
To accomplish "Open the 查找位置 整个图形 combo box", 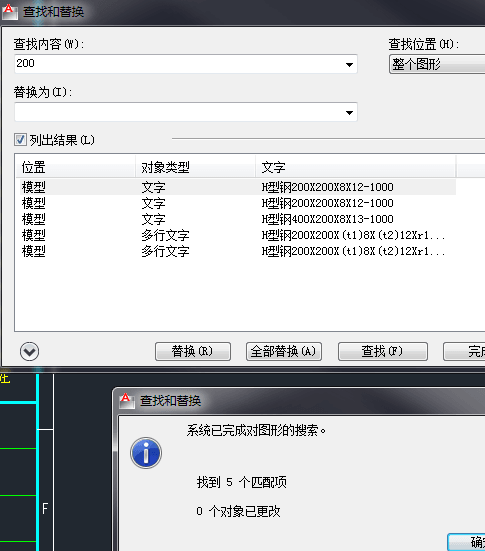I will pyautogui.click(x=437, y=64).
